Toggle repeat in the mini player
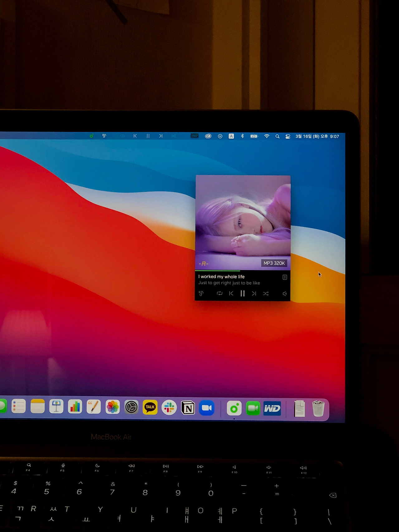 (x=219, y=293)
